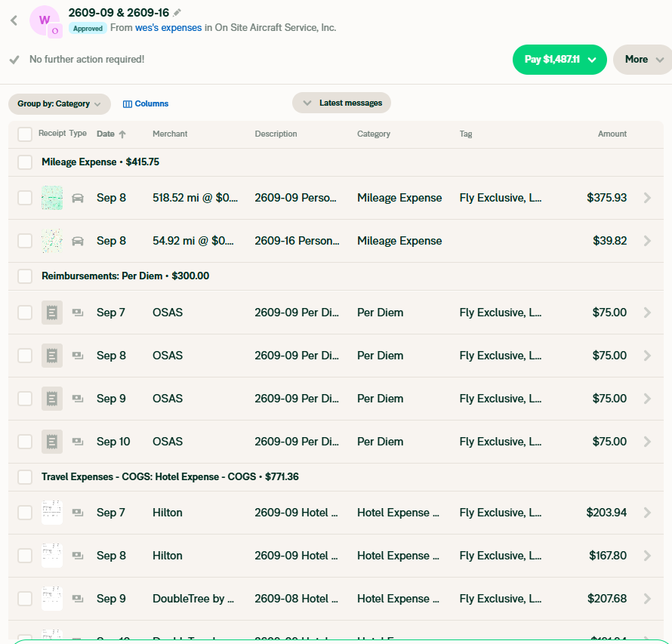Open receipt thumbnail for DoubleTree expense
672x644 pixels.
[52, 599]
